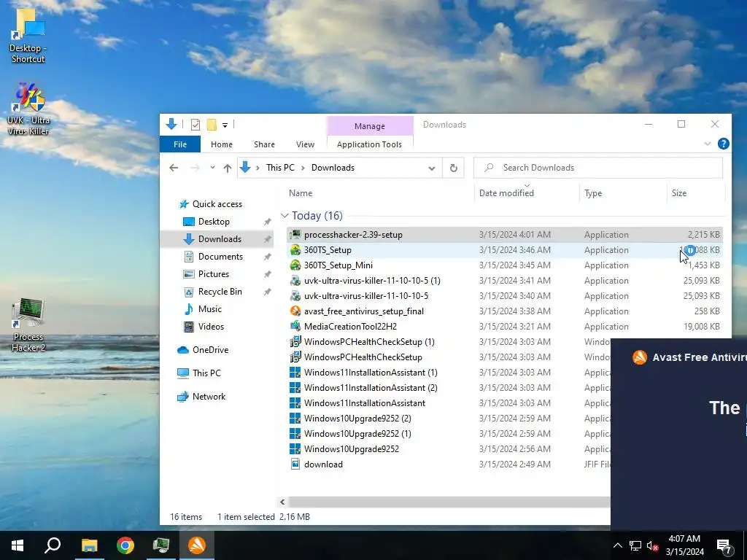Screen dimensions: 747x560
Task: Click the muted volume tray icon
Action: tap(653, 545)
